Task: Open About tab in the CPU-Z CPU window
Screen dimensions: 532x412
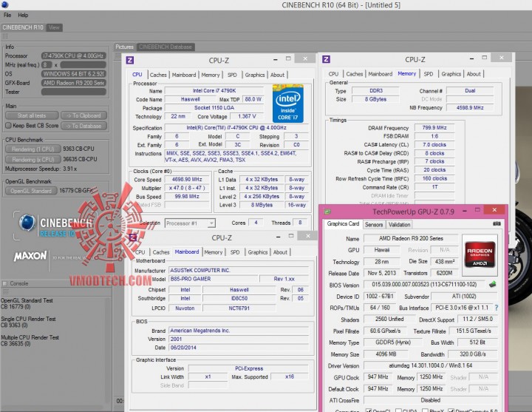Action: point(277,75)
